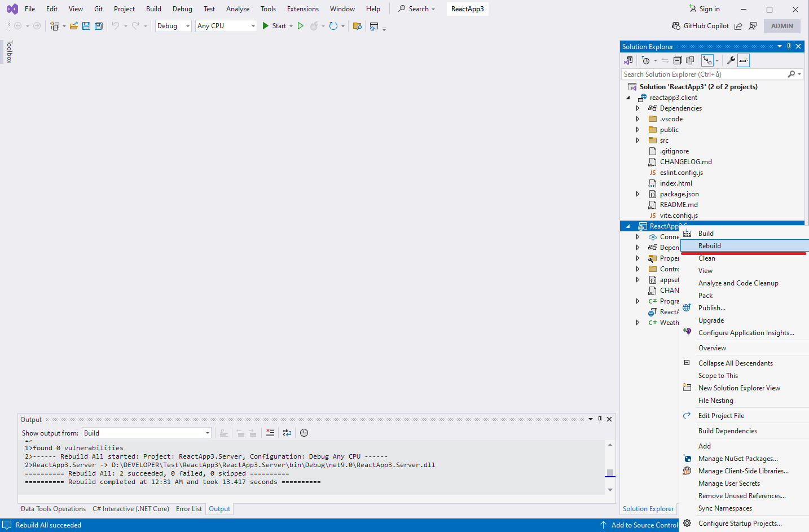Click the green Start debugging button

(x=274, y=26)
